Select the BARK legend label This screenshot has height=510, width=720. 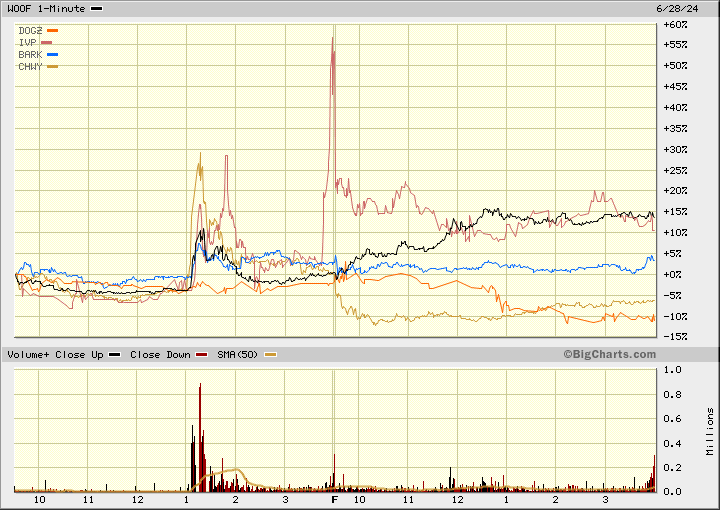point(30,55)
